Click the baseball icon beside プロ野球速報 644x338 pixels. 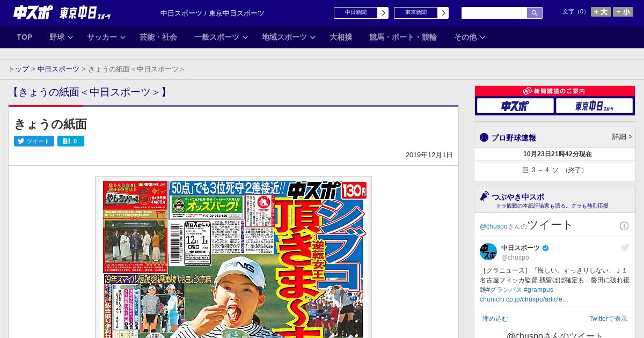coord(484,137)
